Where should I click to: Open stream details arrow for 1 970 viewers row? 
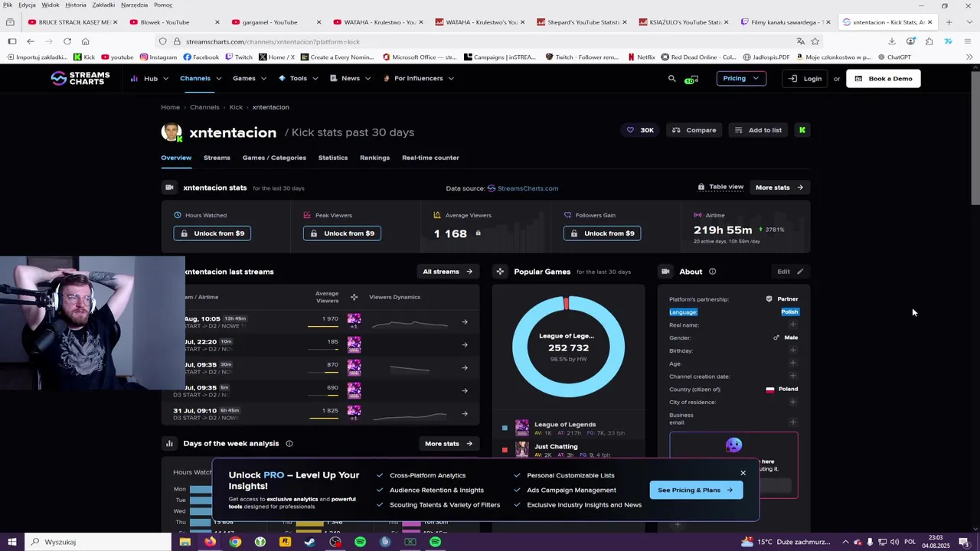click(x=465, y=322)
